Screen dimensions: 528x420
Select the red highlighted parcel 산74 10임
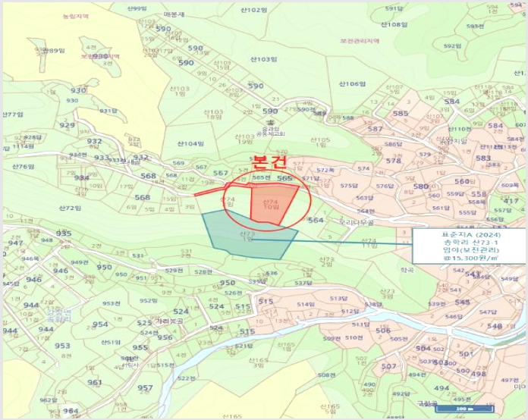coord(273,204)
